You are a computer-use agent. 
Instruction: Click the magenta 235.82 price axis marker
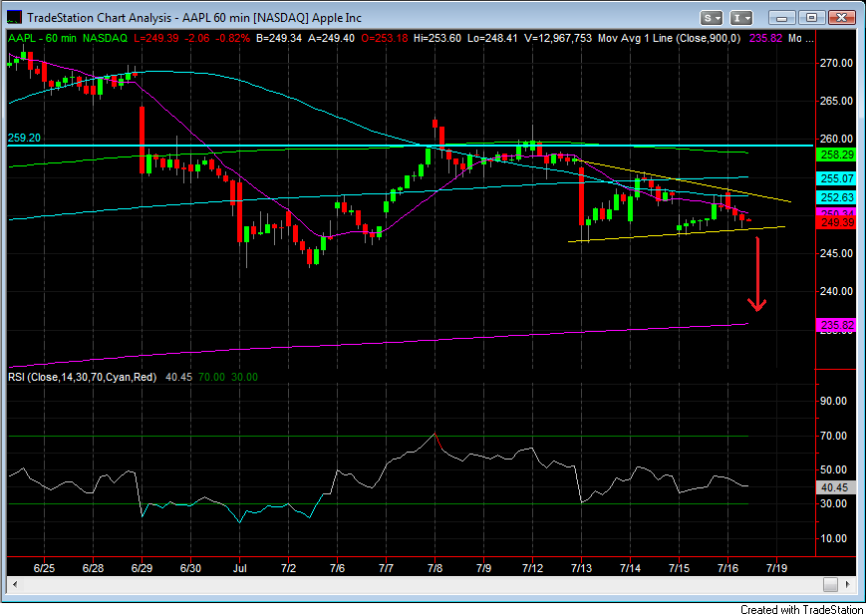[835, 325]
